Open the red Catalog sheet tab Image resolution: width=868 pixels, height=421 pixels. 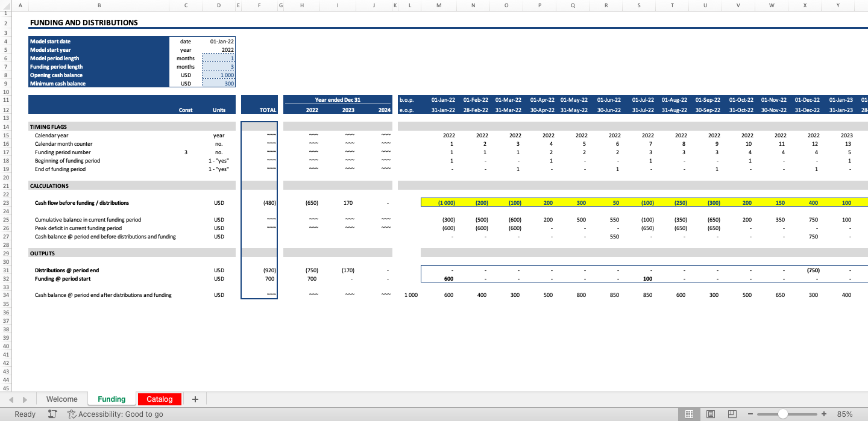click(160, 399)
